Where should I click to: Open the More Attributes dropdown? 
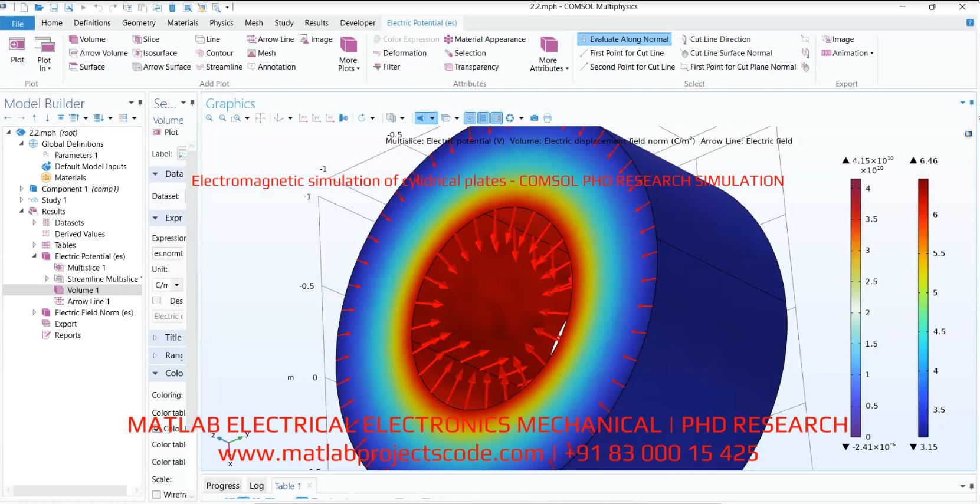coord(549,54)
